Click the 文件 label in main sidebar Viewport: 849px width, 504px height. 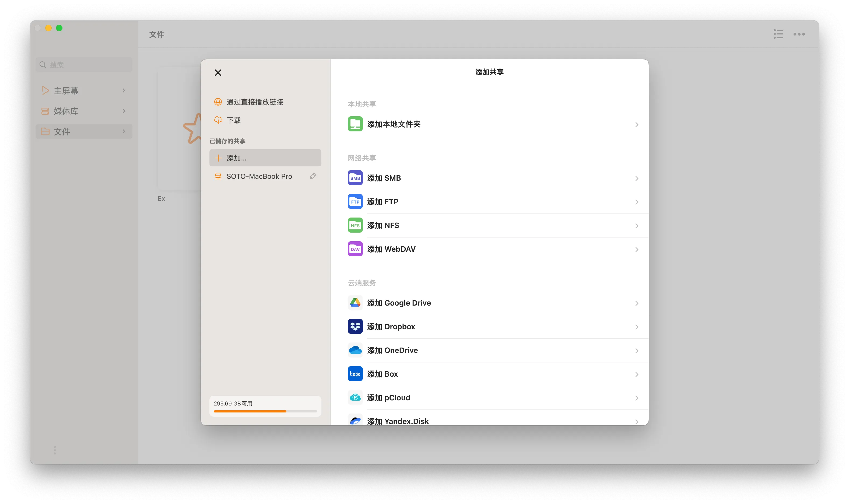click(62, 131)
